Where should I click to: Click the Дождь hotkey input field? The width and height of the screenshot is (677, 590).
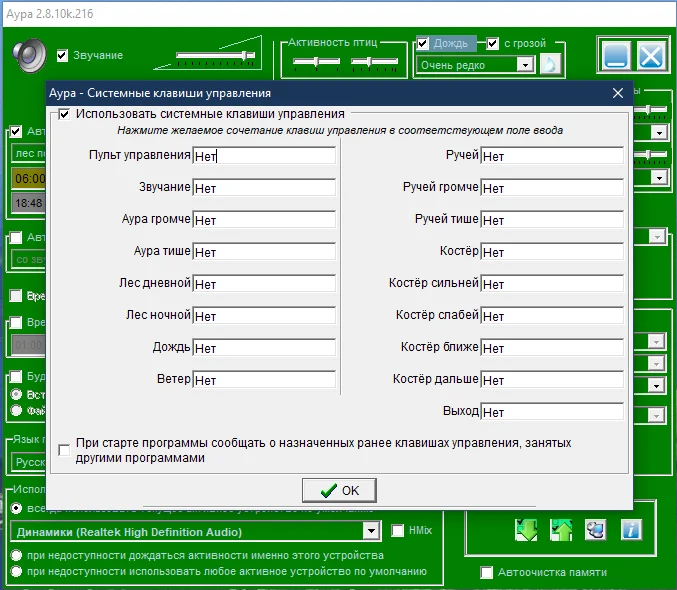click(264, 348)
